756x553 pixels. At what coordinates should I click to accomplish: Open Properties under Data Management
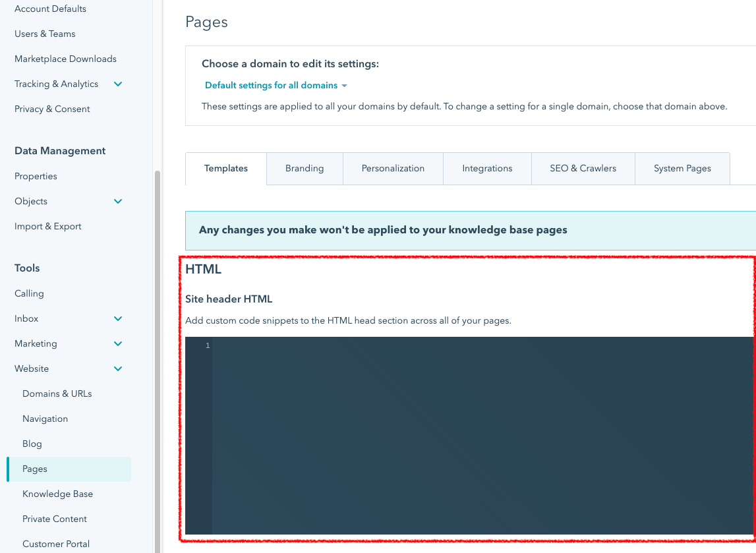point(36,176)
